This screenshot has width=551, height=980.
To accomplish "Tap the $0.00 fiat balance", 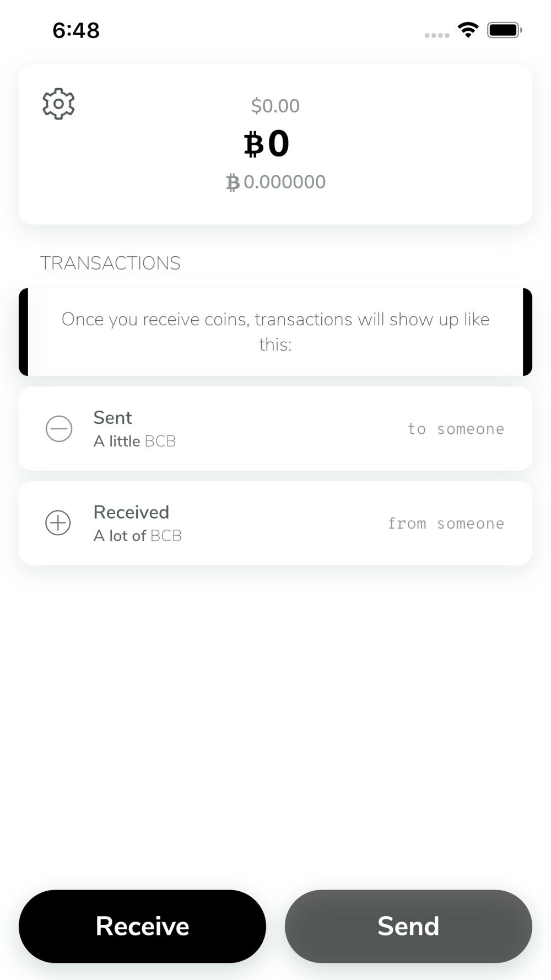I will [x=275, y=106].
